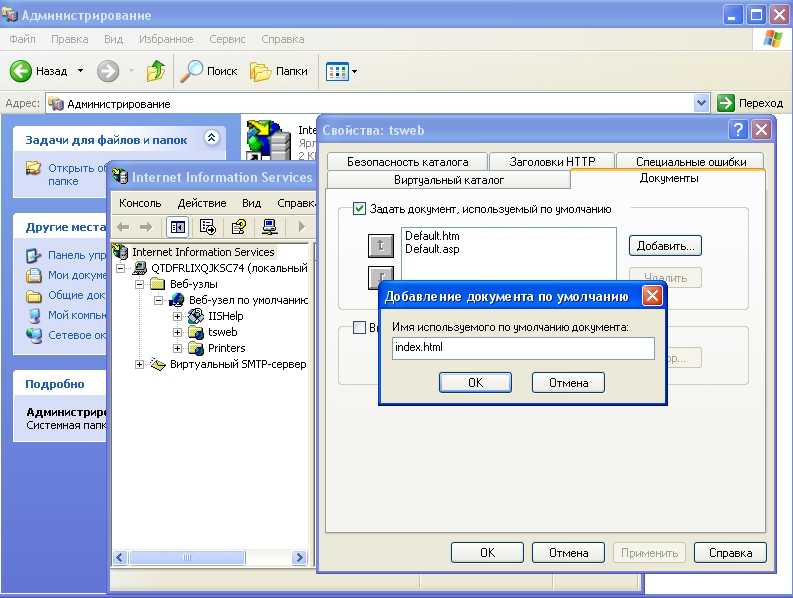This screenshot has width=793, height=598.
Task: Expand the Printers node
Action: tap(177, 348)
